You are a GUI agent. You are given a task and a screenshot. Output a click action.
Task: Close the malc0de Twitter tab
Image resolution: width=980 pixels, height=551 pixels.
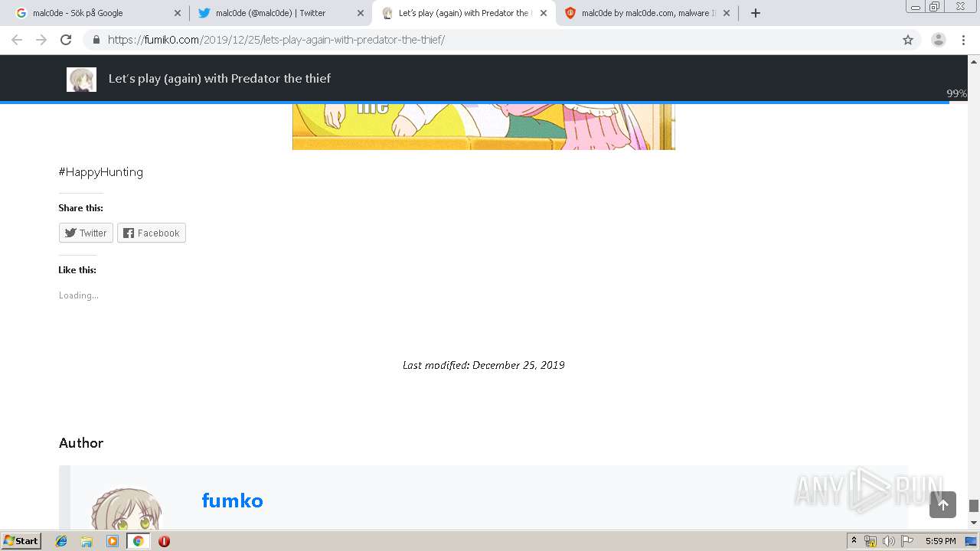click(361, 13)
